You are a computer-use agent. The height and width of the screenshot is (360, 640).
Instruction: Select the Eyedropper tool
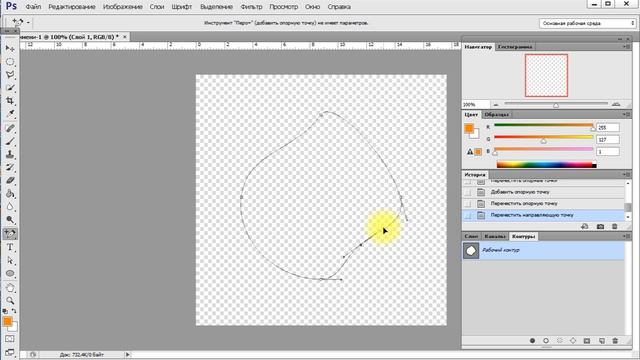[x=10, y=114]
